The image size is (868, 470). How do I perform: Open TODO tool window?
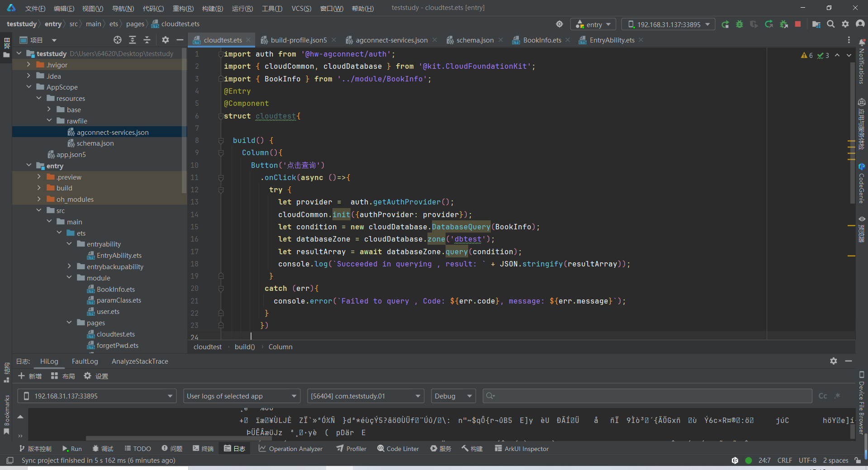point(138,448)
